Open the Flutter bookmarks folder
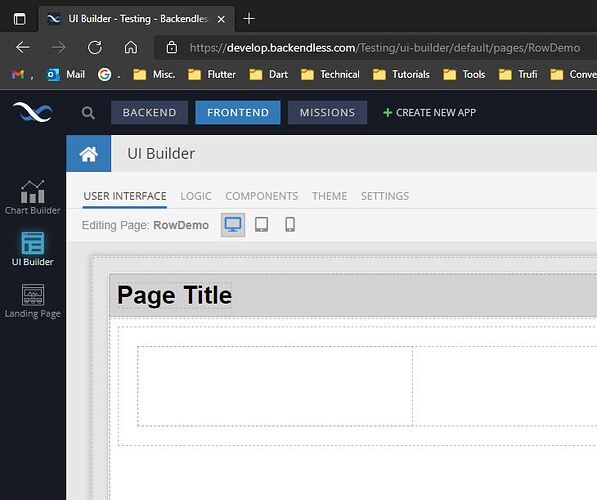 coord(212,74)
